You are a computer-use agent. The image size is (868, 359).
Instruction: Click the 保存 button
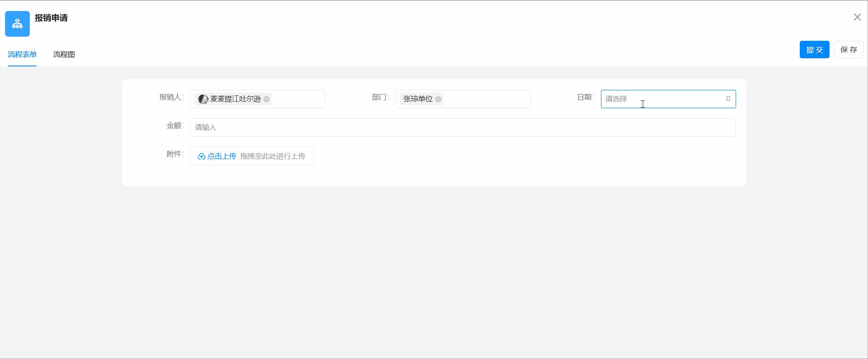tap(848, 50)
